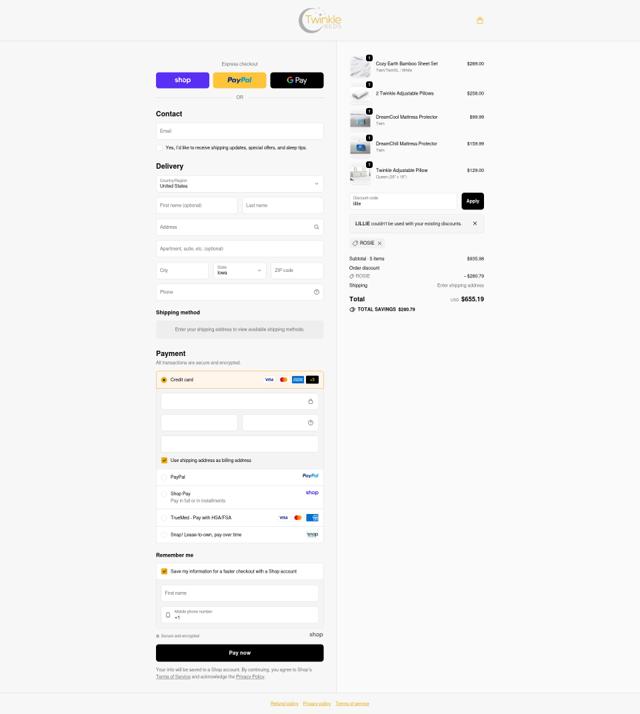The width and height of the screenshot is (640, 714).
Task: Dismiss the LILLIE discount error message
Action: click(x=475, y=224)
